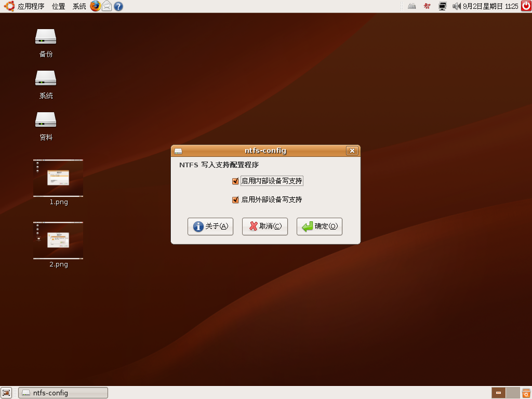This screenshot has width=532, height=399.
Task: Click the 取消(C) Cancel button
Action: coord(264,227)
